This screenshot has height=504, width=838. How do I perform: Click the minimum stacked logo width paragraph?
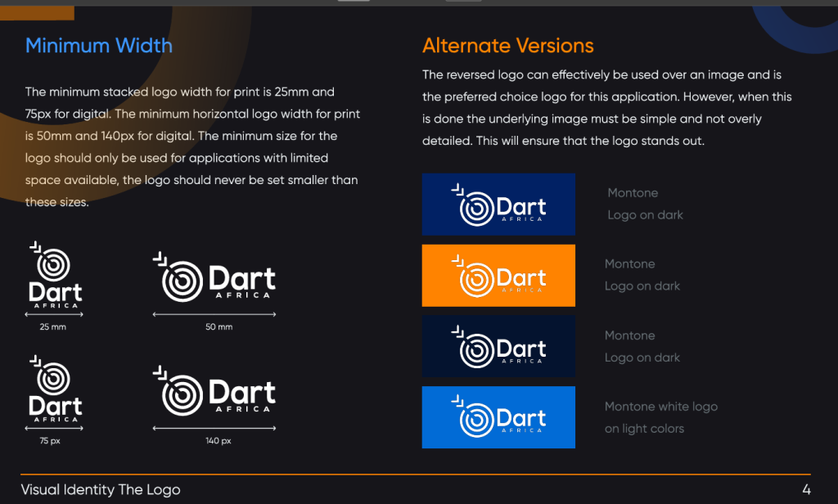click(x=192, y=147)
